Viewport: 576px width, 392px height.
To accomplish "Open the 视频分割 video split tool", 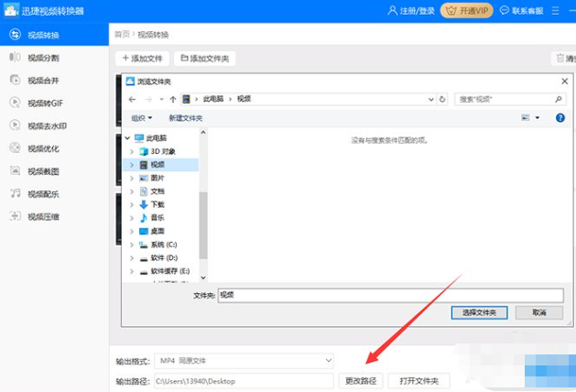I will [x=42, y=57].
